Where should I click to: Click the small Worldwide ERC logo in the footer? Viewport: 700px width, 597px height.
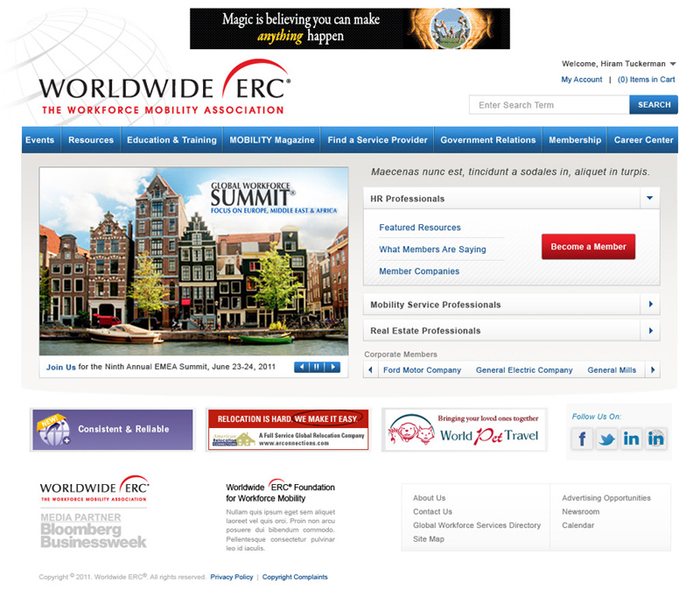tap(94, 488)
